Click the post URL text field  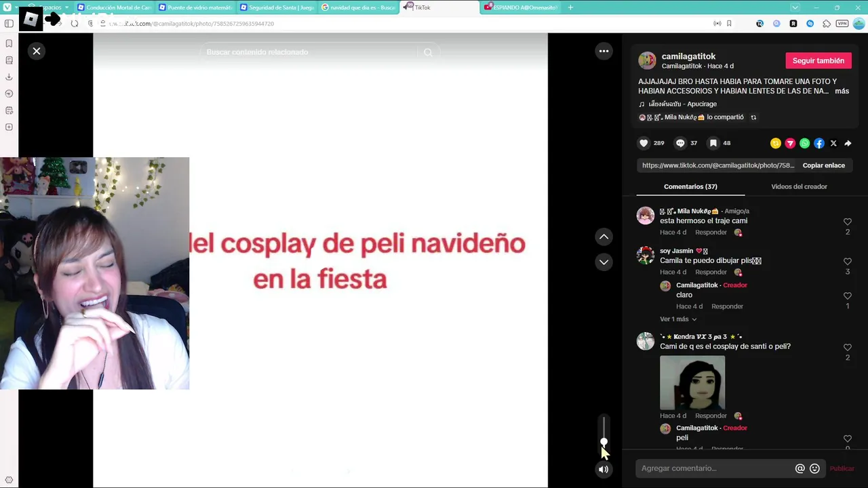(717, 165)
